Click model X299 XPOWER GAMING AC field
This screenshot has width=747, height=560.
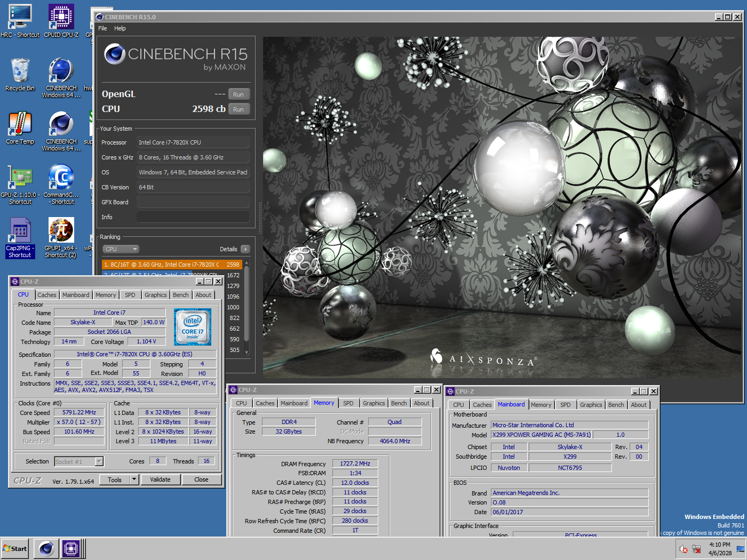coord(542,435)
